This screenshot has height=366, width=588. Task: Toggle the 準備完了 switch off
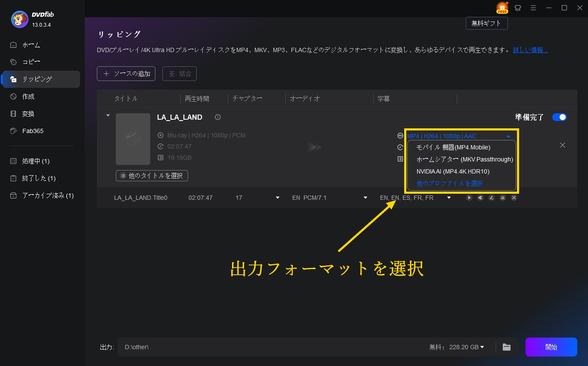559,117
